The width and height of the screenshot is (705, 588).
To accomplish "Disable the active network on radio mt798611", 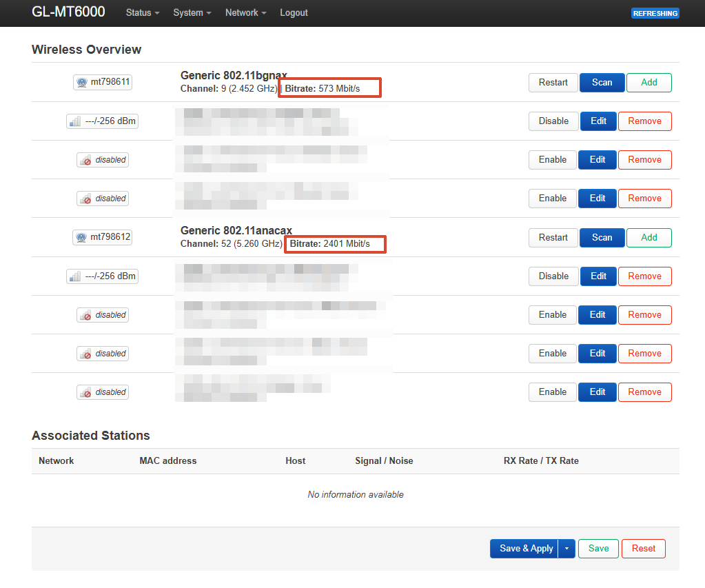I will (x=553, y=121).
